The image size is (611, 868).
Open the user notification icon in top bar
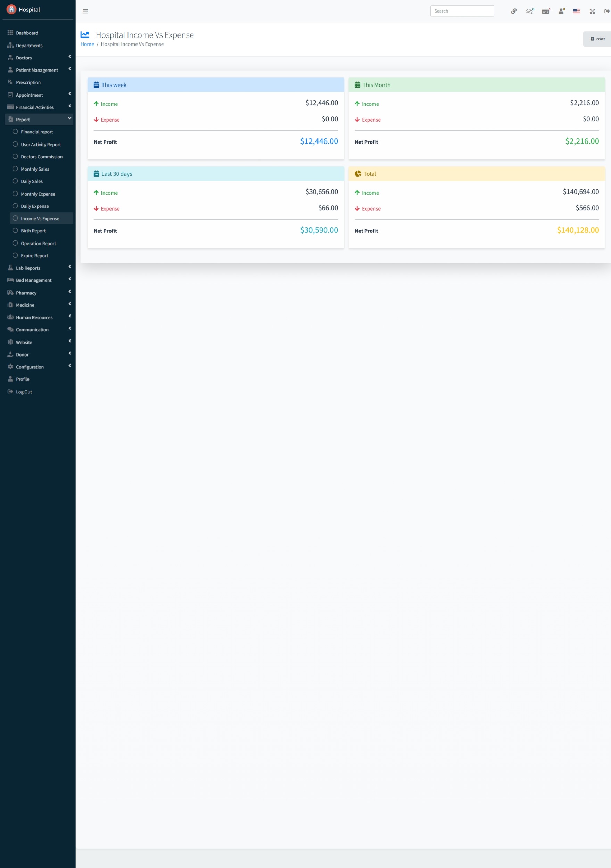561,11
